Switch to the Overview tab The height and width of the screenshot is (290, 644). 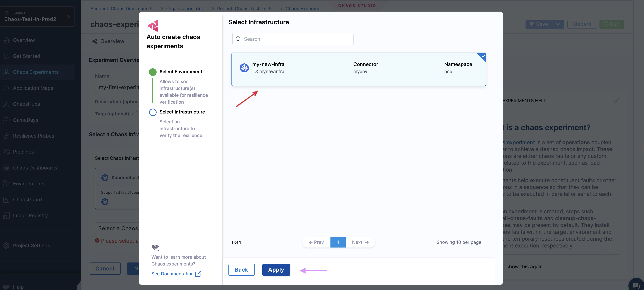[x=108, y=41]
